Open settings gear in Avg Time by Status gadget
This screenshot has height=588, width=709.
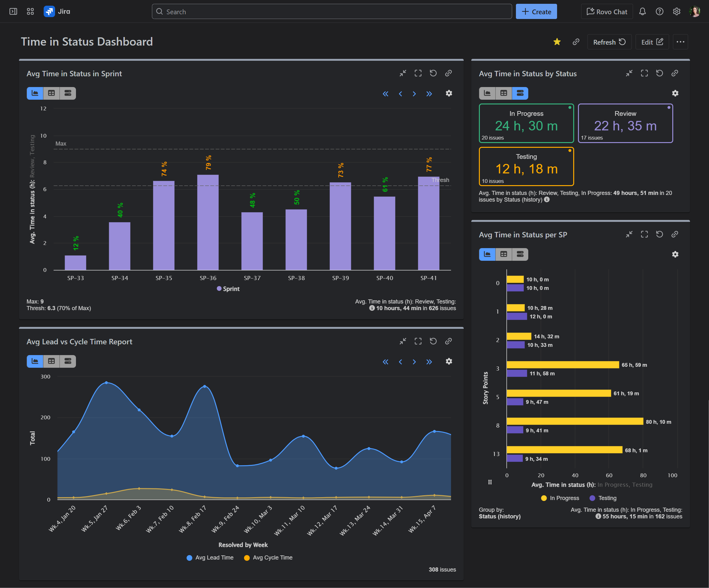coord(675,93)
